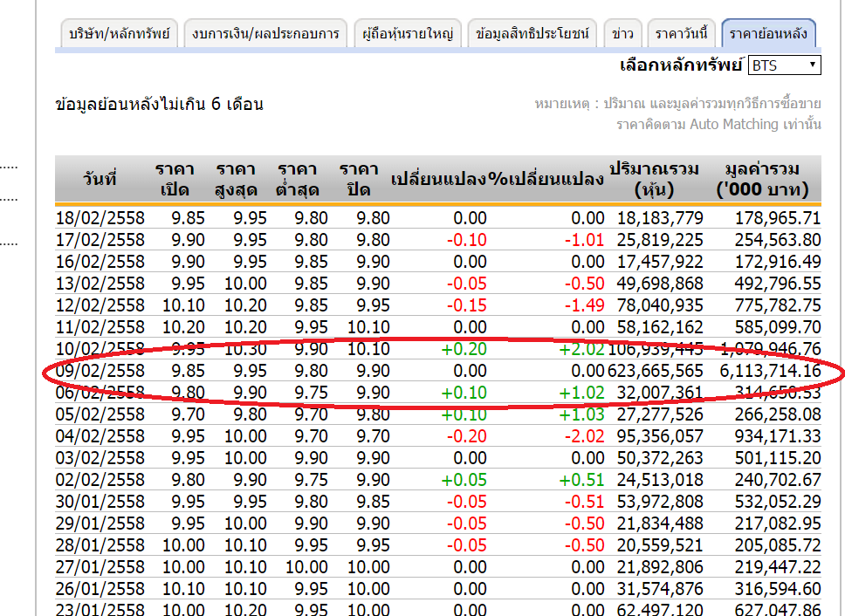845x616 pixels.
Task: Click total value 6,113,714.16
Action: (x=769, y=371)
